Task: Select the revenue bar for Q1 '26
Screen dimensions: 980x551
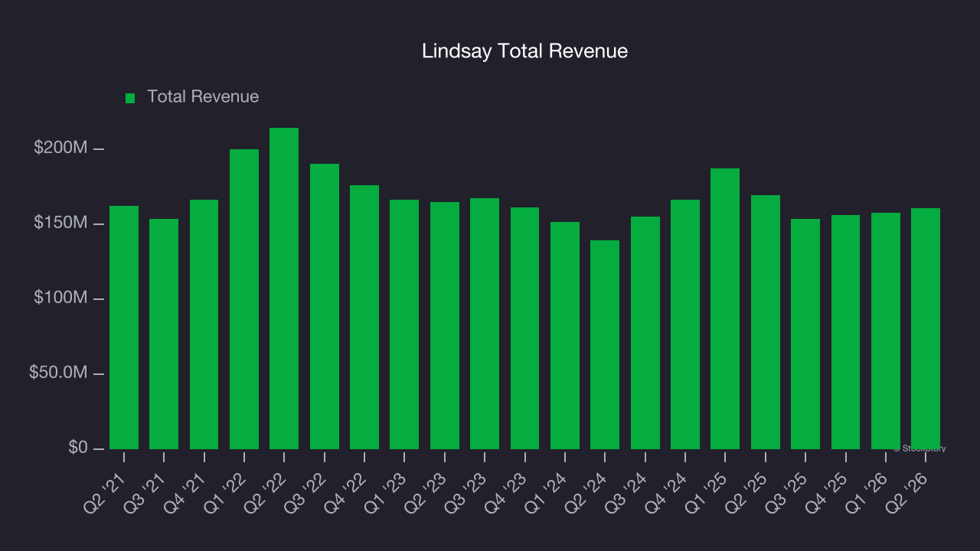Action: click(x=886, y=331)
